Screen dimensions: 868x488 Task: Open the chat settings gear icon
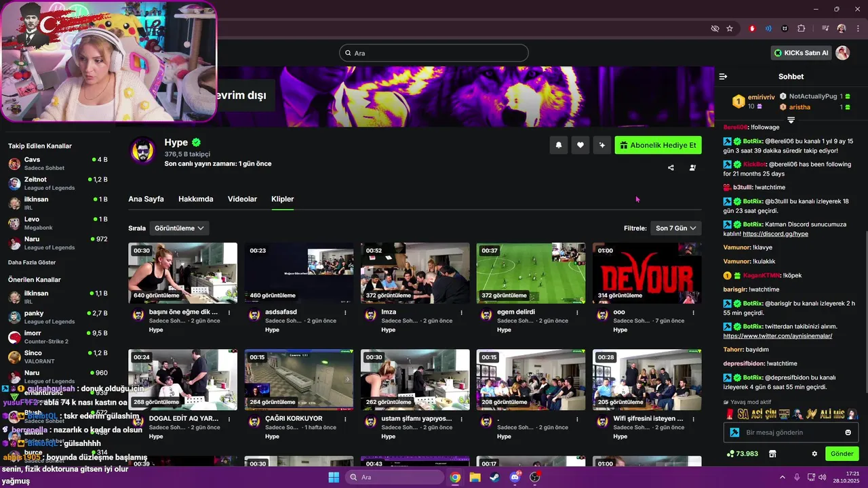(x=814, y=453)
